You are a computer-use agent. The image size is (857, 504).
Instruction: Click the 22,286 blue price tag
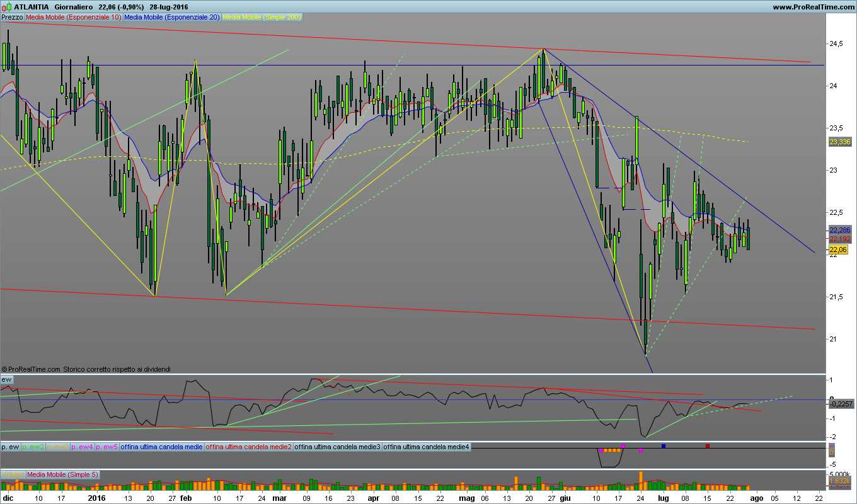tap(841, 231)
